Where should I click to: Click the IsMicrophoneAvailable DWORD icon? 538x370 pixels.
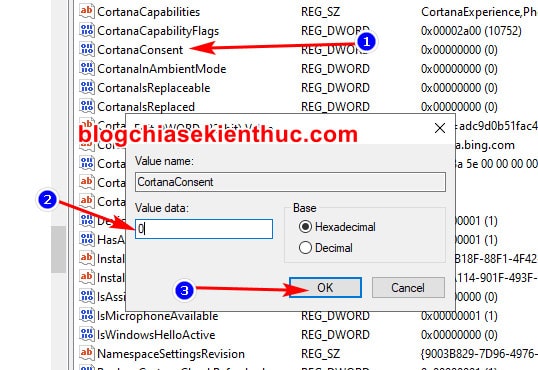pyautogui.click(x=86, y=315)
